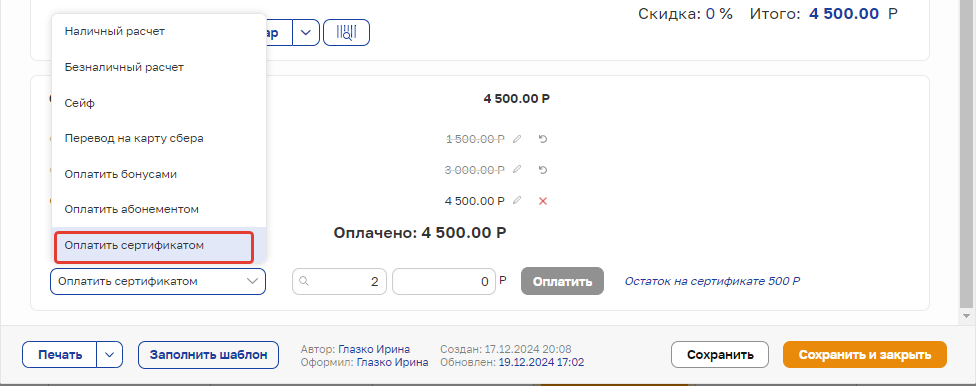The height and width of the screenshot is (386, 976).
Task: Expand the arrow next to the barcode button
Action: click(306, 32)
